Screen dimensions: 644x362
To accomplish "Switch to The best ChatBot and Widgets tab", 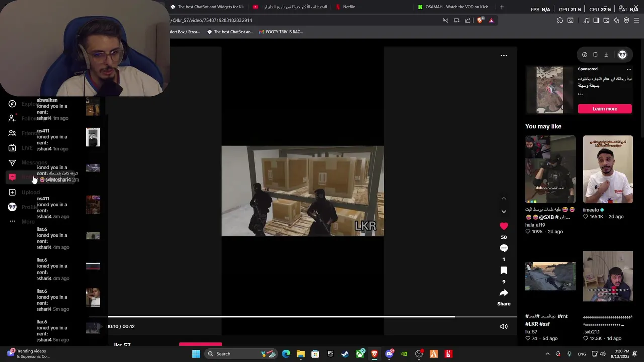I will click(x=207, y=7).
